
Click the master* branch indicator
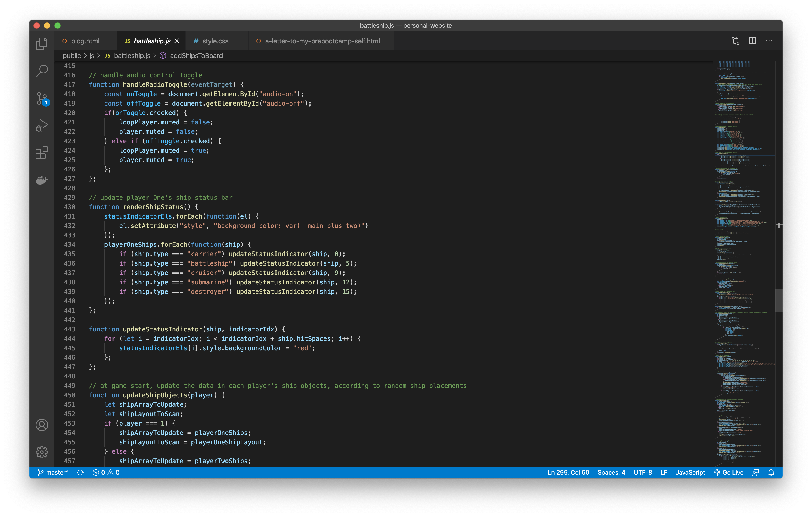pos(53,473)
